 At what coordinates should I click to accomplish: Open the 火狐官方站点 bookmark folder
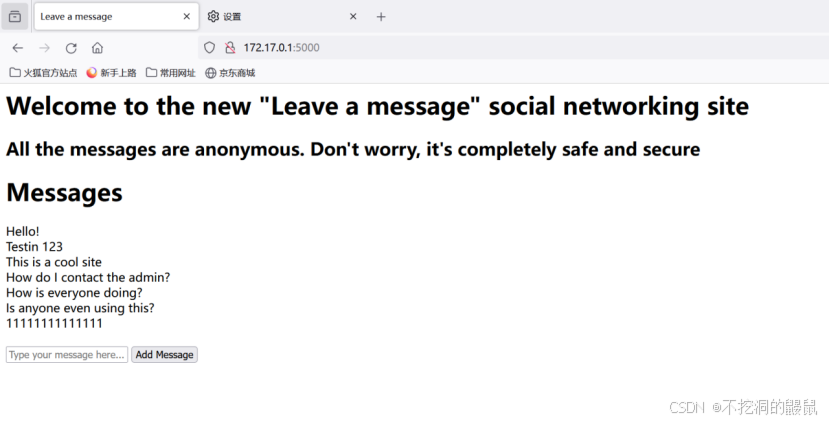43,73
